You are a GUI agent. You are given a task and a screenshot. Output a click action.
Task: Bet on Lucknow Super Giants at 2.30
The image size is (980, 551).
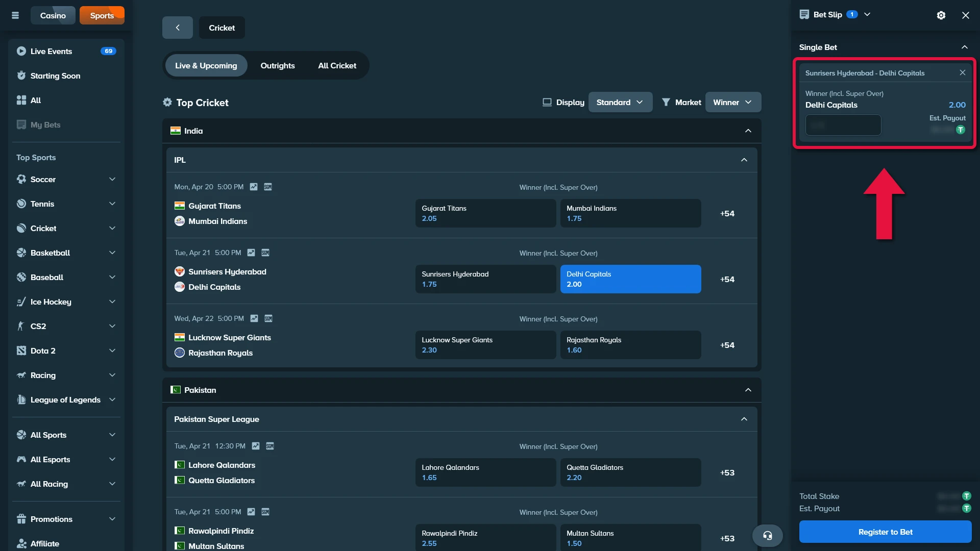(x=485, y=345)
